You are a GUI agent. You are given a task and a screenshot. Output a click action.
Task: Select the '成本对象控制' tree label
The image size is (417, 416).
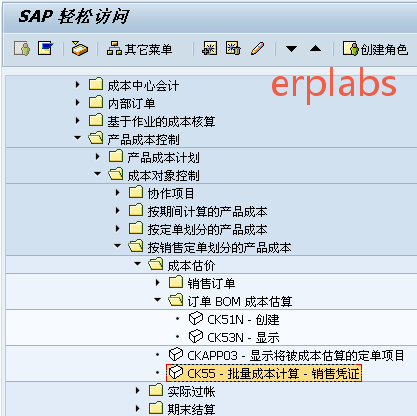163,176
